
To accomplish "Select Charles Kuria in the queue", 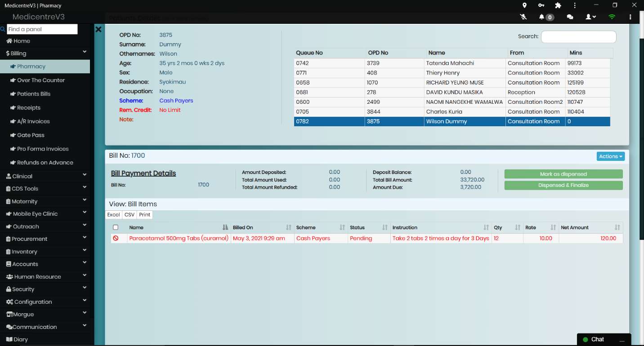I will (x=452, y=111).
